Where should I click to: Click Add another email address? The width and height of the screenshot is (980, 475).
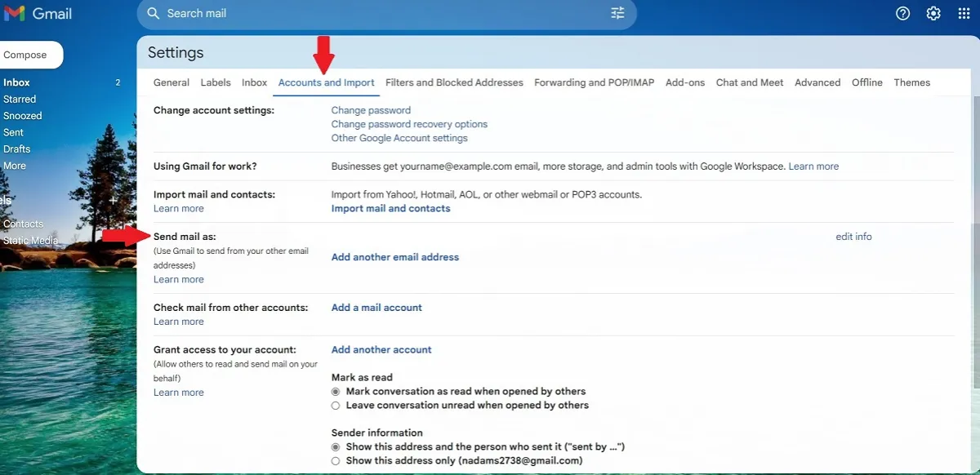(x=394, y=256)
